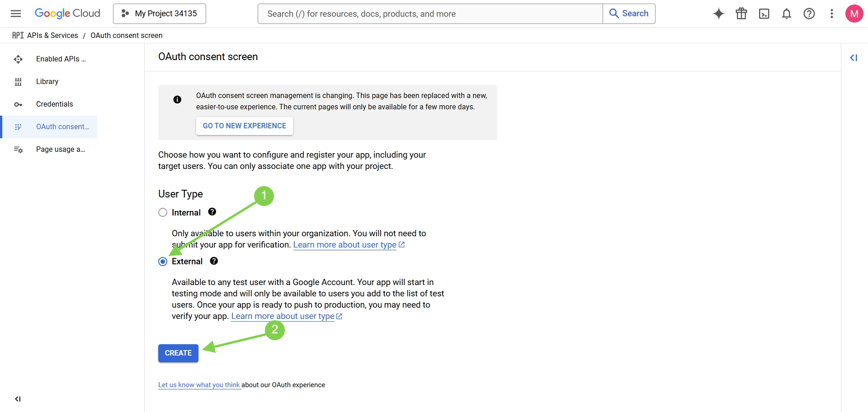This screenshot has height=412, width=868.
Task: Open Enabled APIs in sidebar
Action: pos(49,59)
